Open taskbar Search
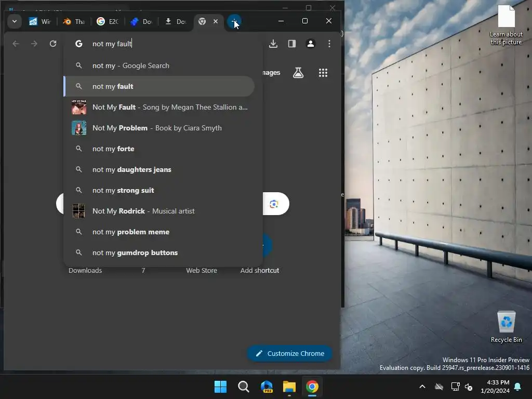The height and width of the screenshot is (399, 532). [x=243, y=387]
